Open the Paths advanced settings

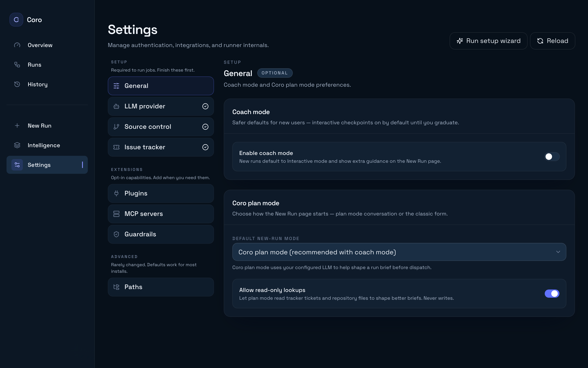[161, 287]
